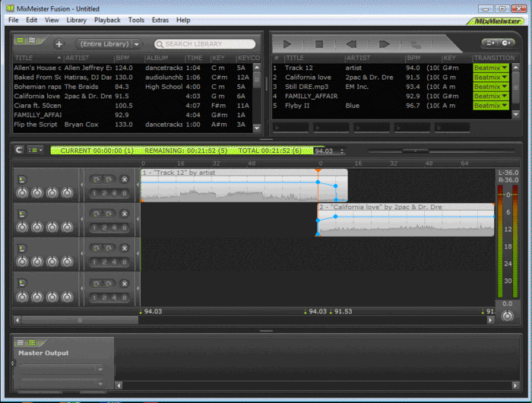
Task: Sort library by the BPM column header
Action: [129, 58]
